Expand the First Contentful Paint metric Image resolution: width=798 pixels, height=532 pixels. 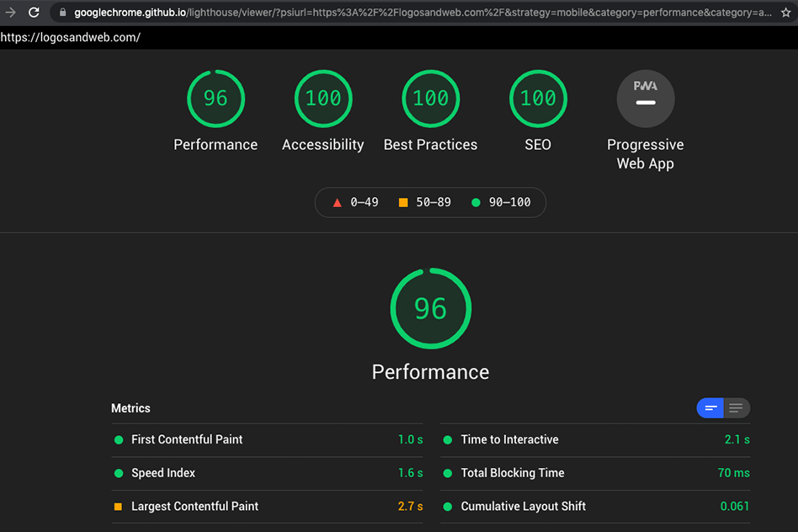pyautogui.click(x=187, y=439)
